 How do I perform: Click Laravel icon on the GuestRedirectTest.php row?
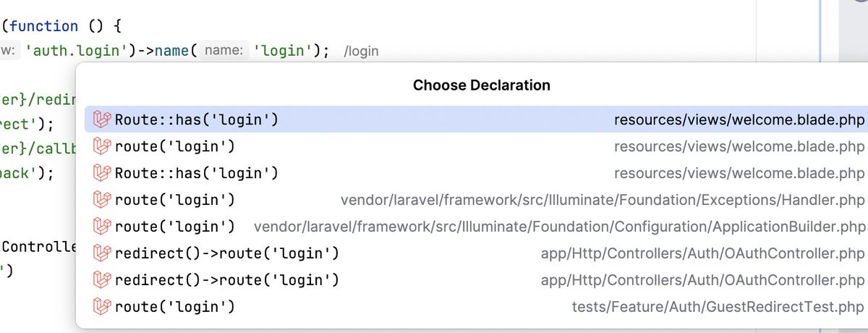point(102,307)
